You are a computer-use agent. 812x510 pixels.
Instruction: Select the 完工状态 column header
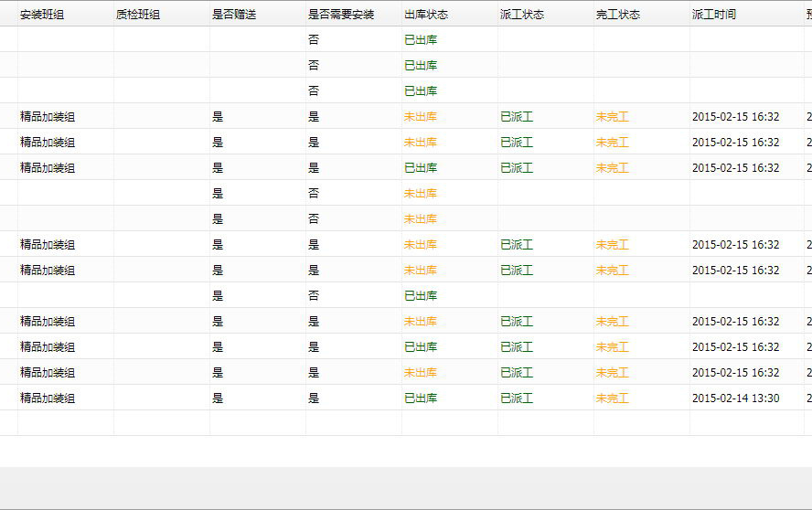618,15
